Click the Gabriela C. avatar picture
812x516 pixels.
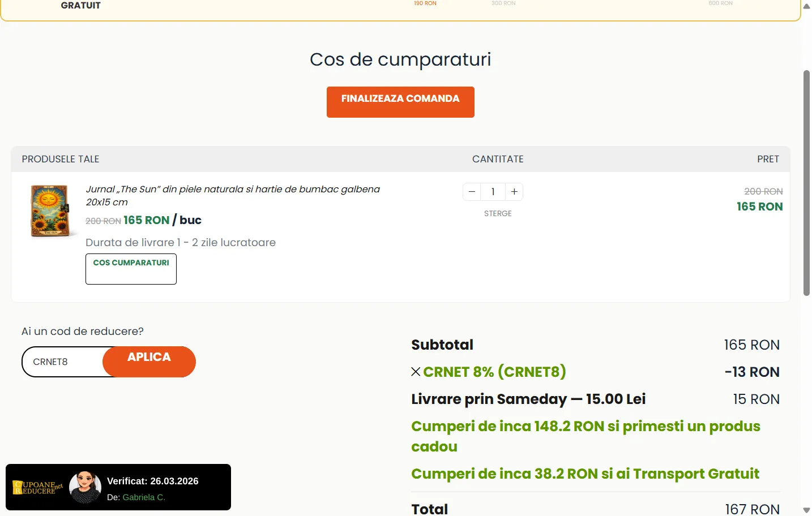tap(85, 487)
